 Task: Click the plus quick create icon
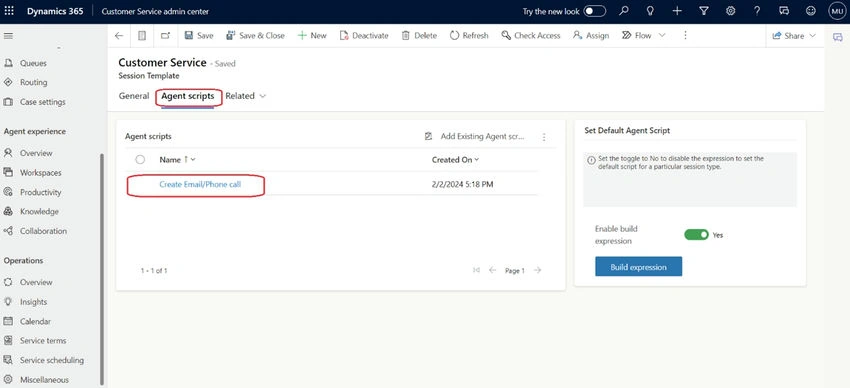point(677,11)
